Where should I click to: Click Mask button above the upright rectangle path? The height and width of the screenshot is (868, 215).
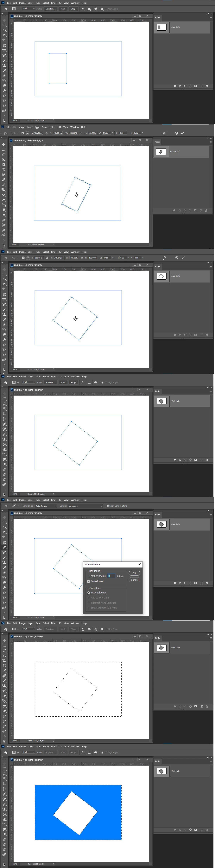tap(63, 9)
